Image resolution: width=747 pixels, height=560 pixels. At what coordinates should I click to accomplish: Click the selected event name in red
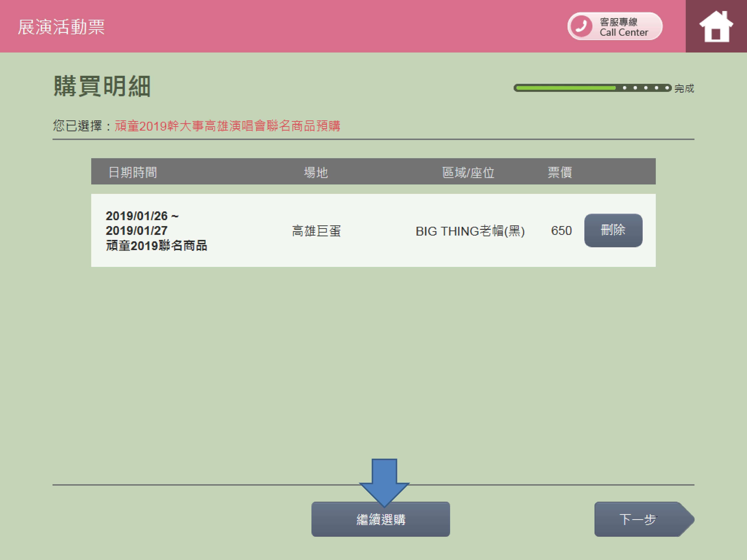tap(227, 126)
